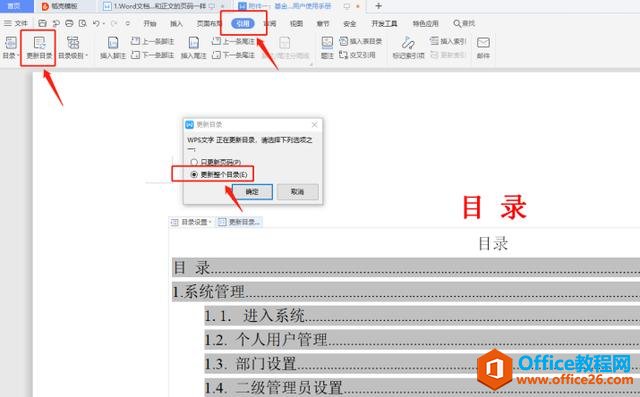The height and width of the screenshot is (397, 640).
Task: Switch to the 开始 ribbon tab
Action: pos(150,23)
